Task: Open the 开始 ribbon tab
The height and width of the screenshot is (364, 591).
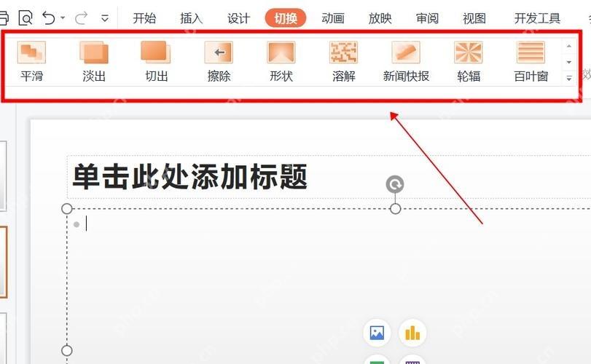Action: (144, 18)
